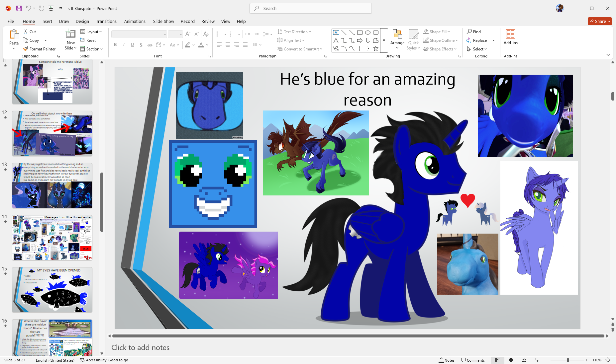Toggle the Notes pane in status bar
Screen dimensions: 616x364
tap(447, 360)
